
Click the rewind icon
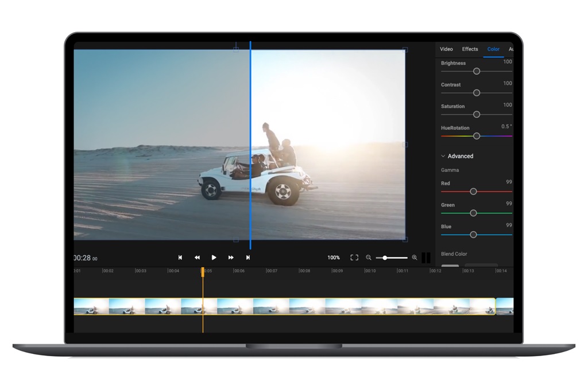coord(197,258)
